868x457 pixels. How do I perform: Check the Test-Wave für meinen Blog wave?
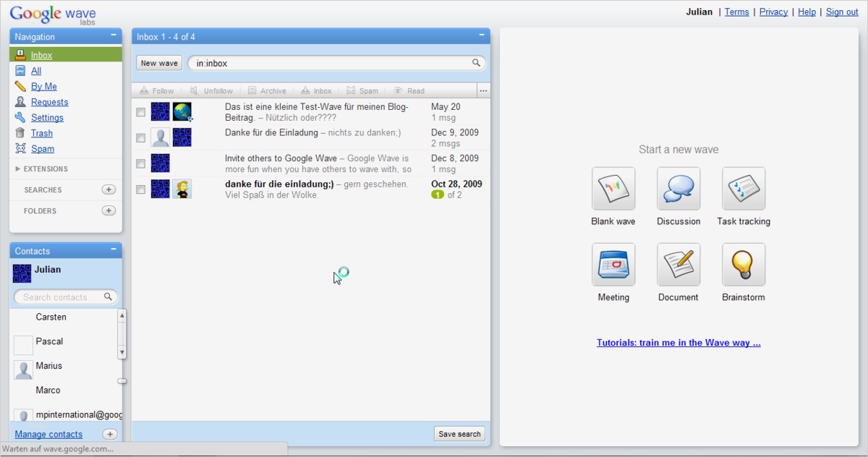pyautogui.click(x=140, y=112)
